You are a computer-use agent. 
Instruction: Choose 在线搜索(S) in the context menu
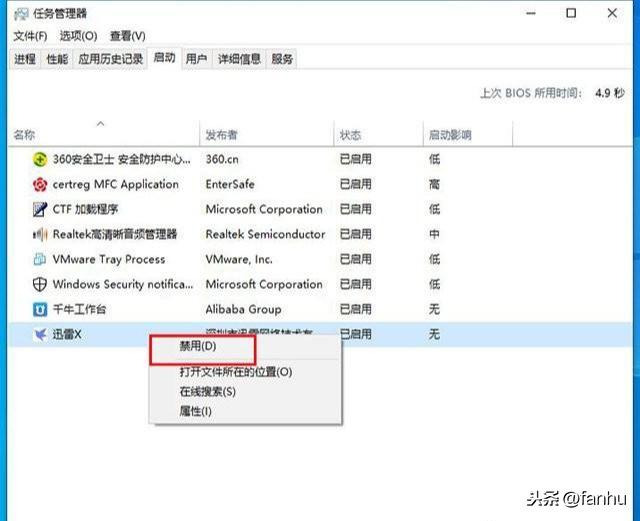pyautogui.click(x=245, y=392)
